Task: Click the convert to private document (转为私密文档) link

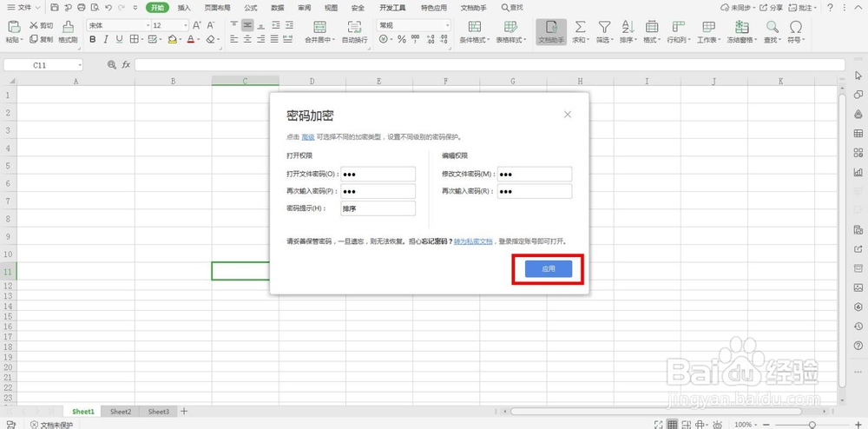Action: point(473,241)
